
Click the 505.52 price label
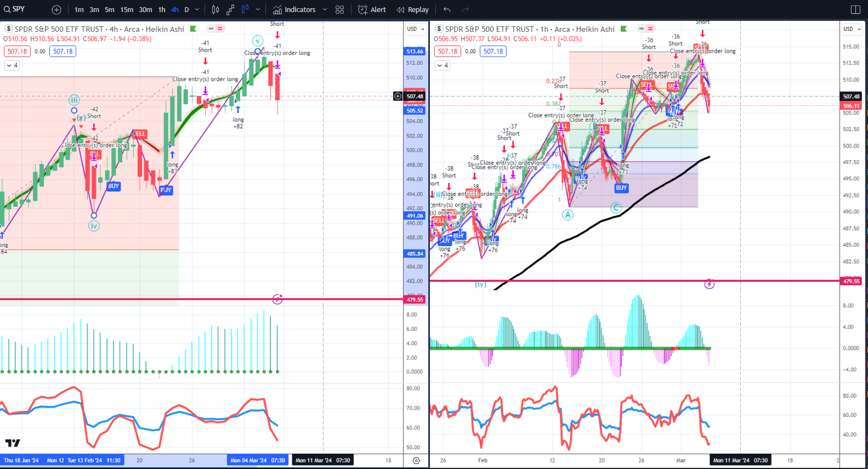coord(415,110)
